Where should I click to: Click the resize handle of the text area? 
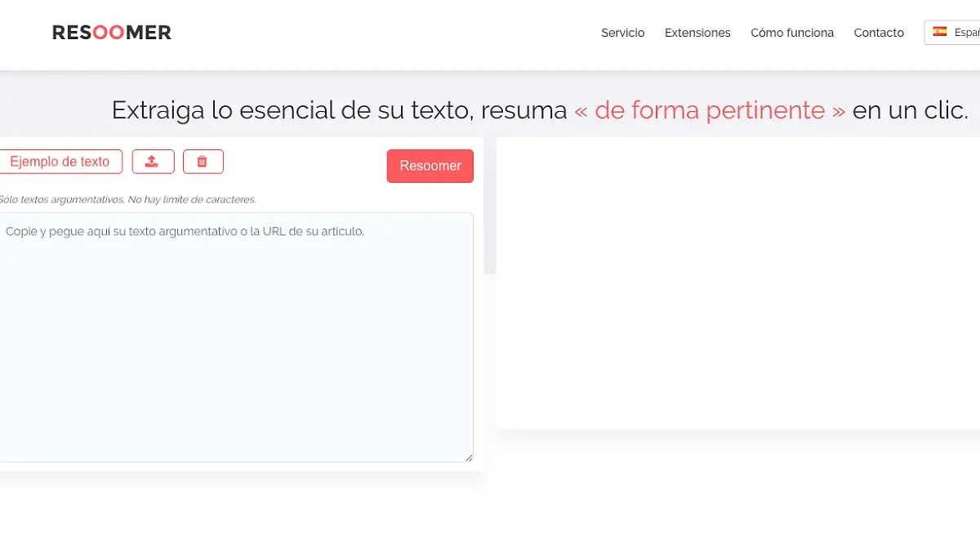click(x=470, y=457)
